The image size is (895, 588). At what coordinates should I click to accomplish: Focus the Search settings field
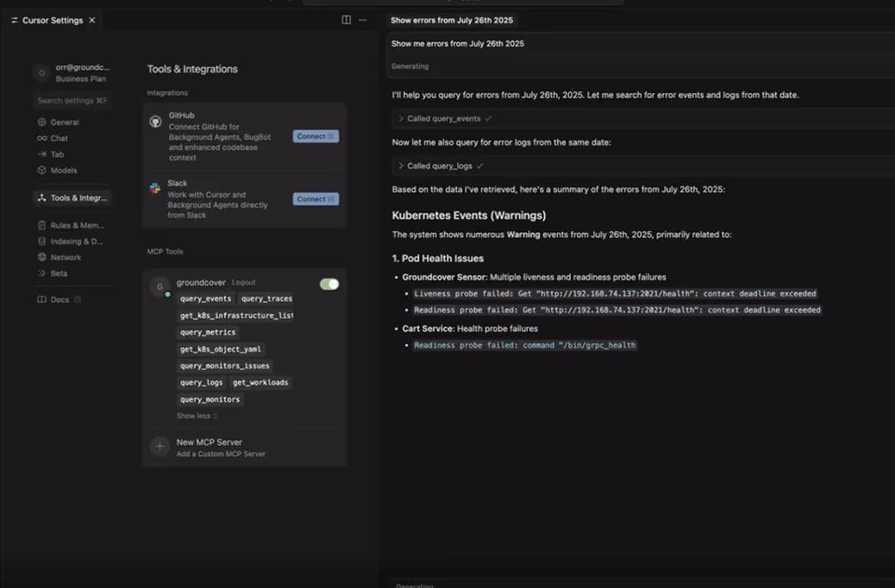[x=72, y=101]
